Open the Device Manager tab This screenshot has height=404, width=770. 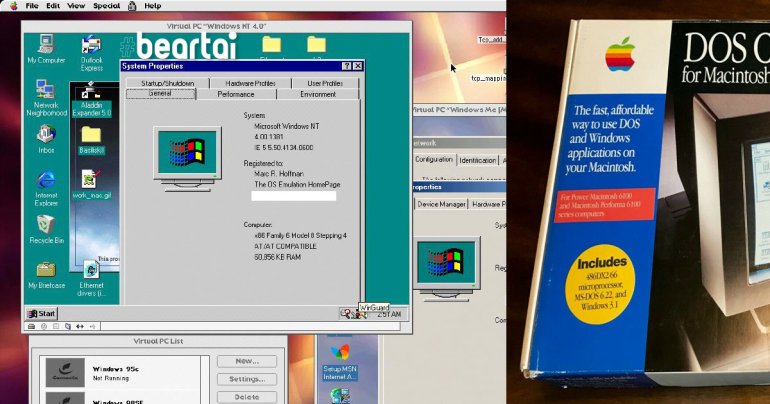coord(441,204)
